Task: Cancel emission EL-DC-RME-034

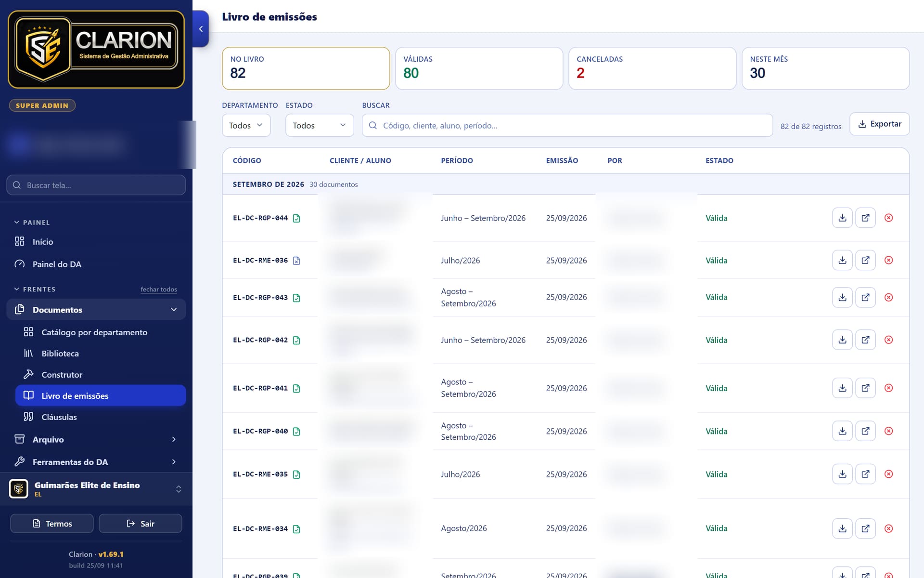Action: point(888,528)
